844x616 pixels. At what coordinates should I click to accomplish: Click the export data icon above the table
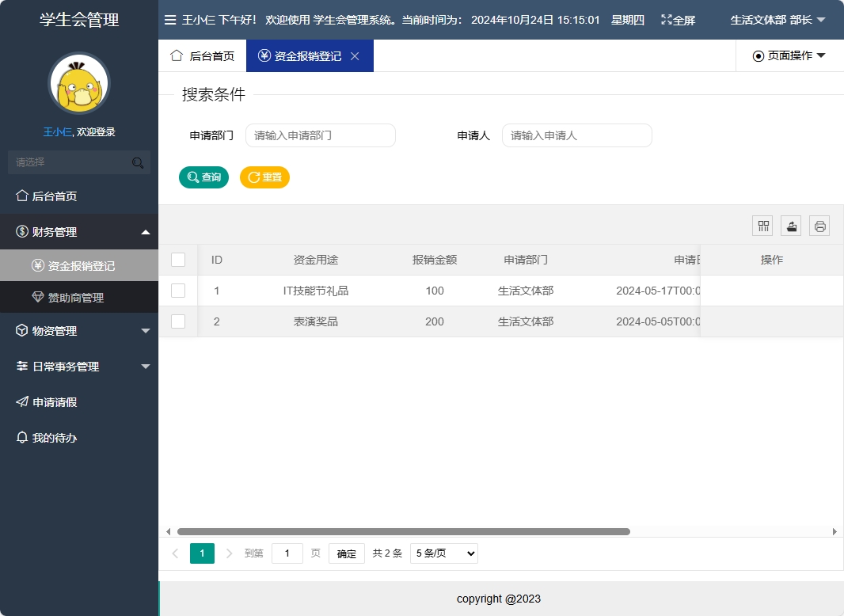pyautogui.click(x=791, y=226)
